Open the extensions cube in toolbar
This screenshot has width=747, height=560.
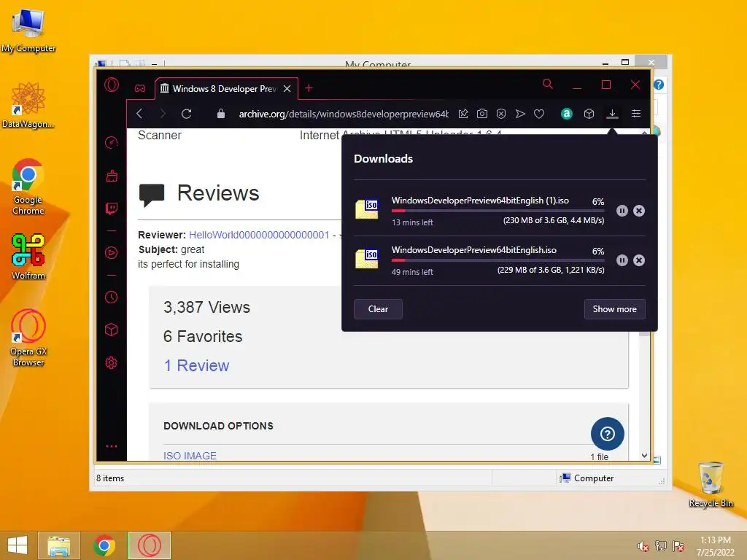pyautogui.click(x=589, y=114)
